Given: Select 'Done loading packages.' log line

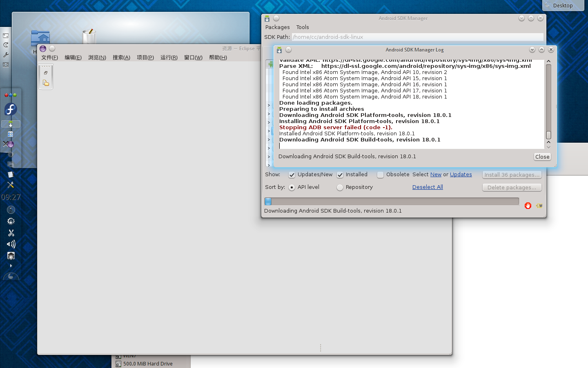Looking at the screenshot, I should (x=316, y=103).
